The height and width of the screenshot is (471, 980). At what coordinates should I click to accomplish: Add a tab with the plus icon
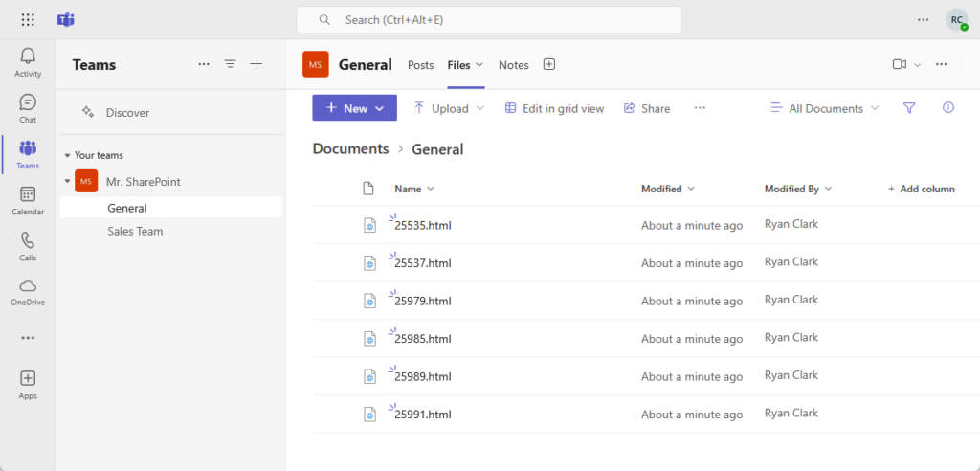pos(548,64)
